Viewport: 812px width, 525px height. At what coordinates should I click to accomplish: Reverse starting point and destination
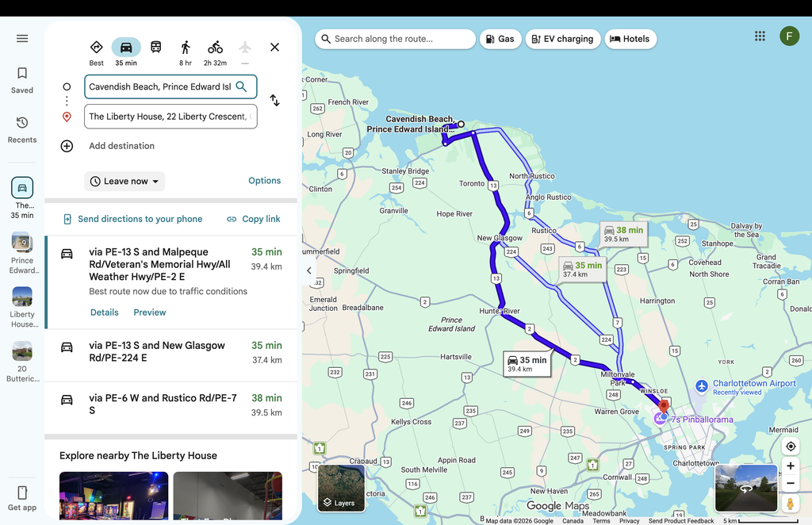[x=275, y=101]
